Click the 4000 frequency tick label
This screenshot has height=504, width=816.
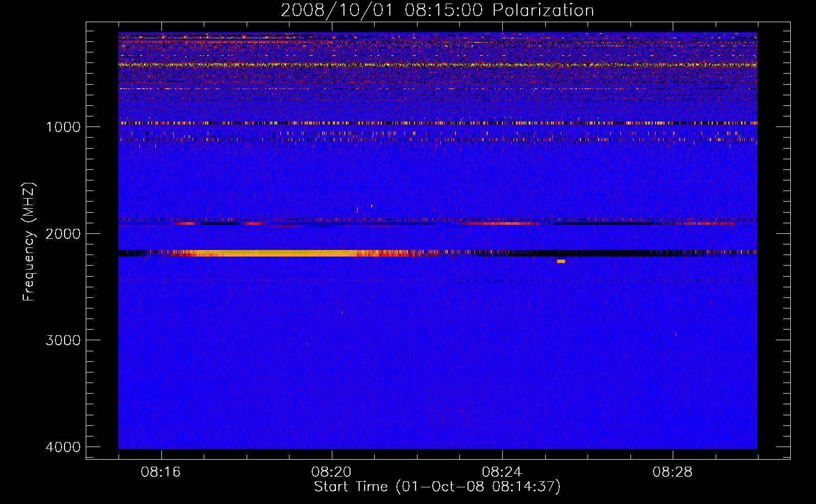click(63, 447)
